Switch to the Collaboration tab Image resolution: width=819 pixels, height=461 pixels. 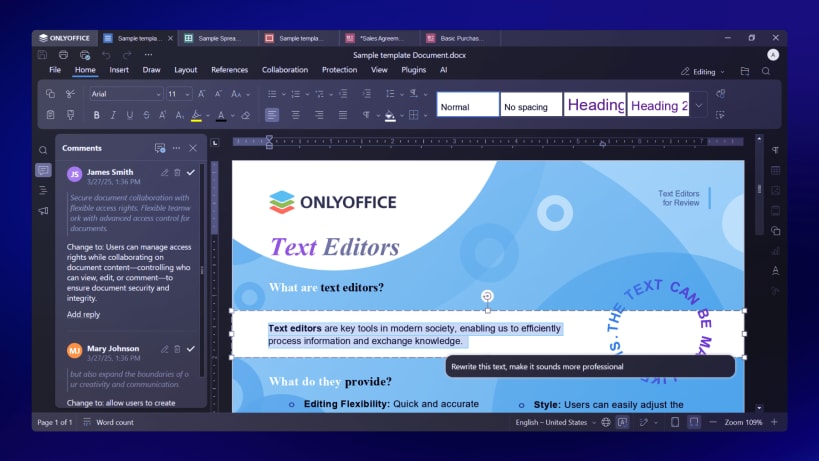(285, 70)
